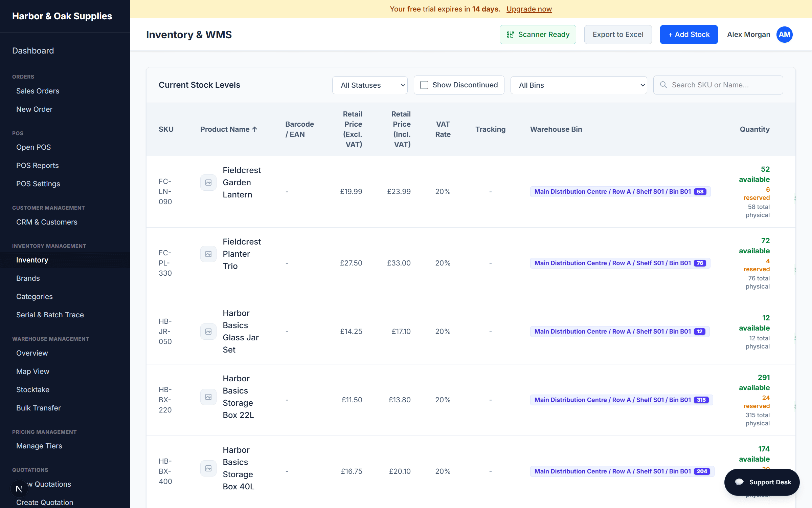Open the Support Desk chat

(762, 482)
